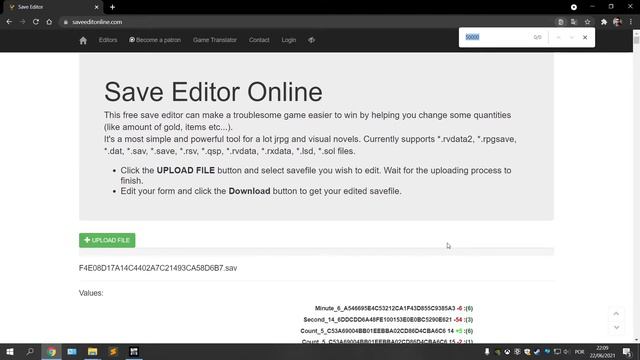The height and width of the screenshot is (360, 640).
Task: Close the find-in-page bar
Action: (x=585, y=37)
